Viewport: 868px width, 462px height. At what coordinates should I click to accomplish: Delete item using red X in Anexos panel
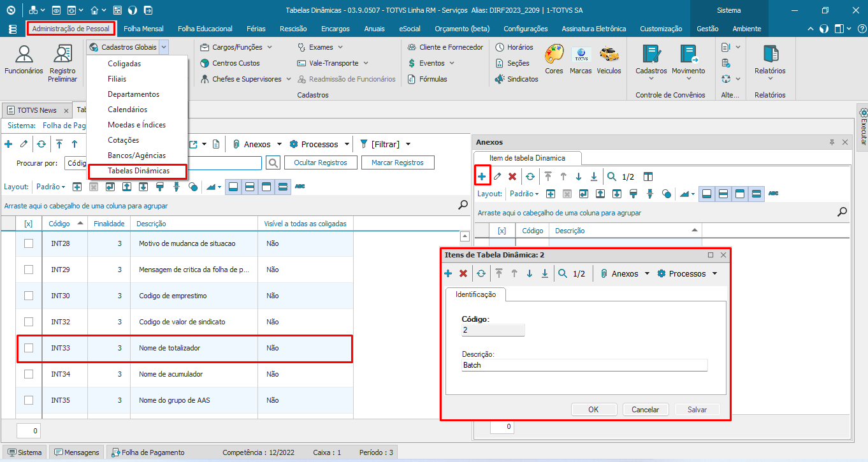click(x=512, y=177)
